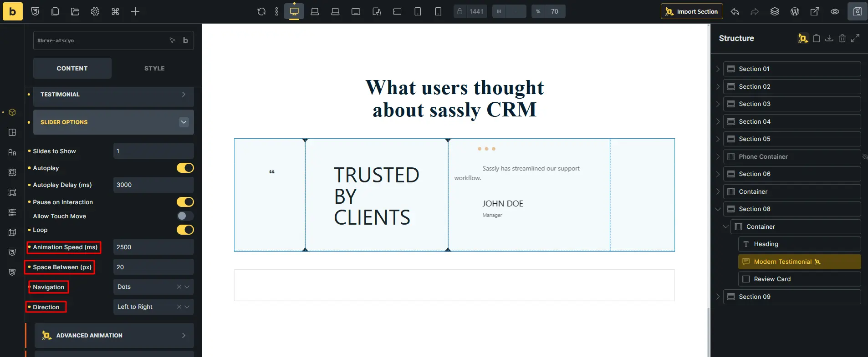868x357 pixels.
Task: Click the typography Aa sidebar icon
Action: tap(12, 152)
